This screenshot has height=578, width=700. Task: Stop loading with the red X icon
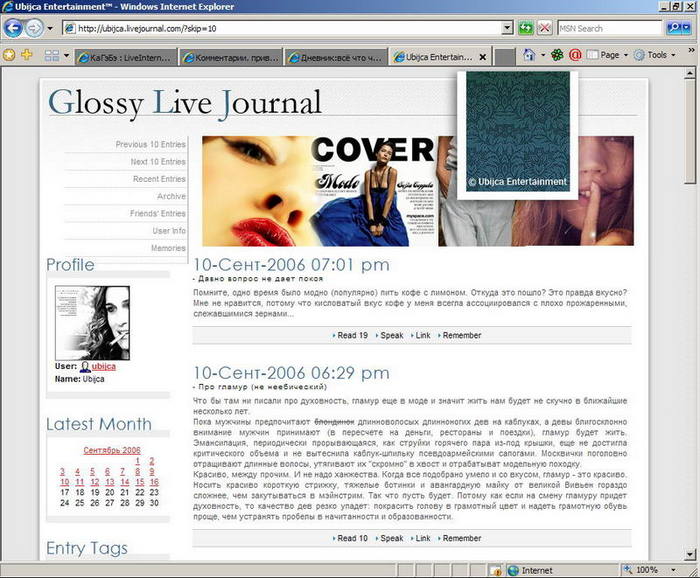point(544,28)
